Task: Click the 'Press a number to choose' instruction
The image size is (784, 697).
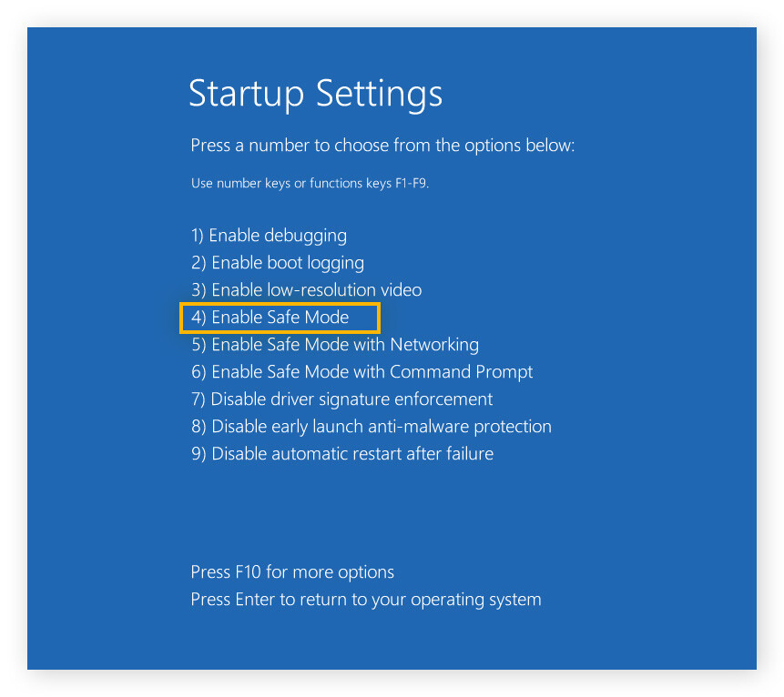Action: (x=382, y=146)
